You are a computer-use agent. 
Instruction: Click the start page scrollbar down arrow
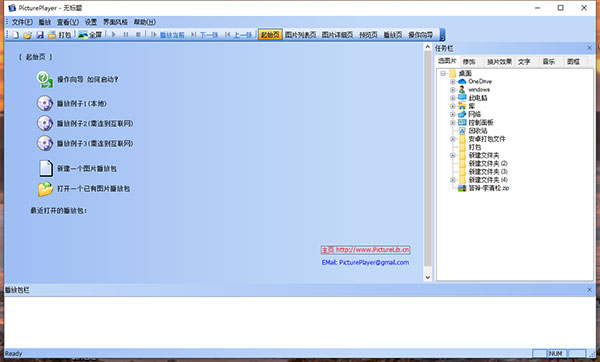pyautogui.click(x=427, y=277)
